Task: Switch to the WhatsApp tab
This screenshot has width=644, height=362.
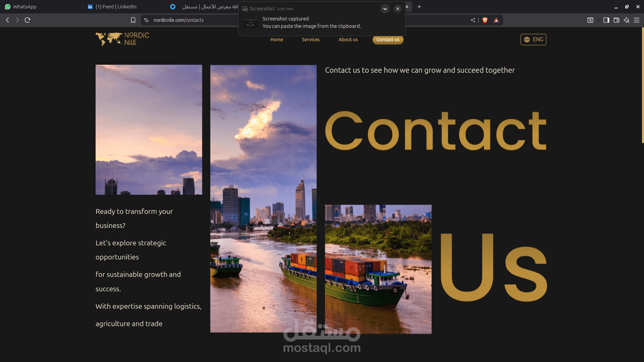Action: [41, 7]
